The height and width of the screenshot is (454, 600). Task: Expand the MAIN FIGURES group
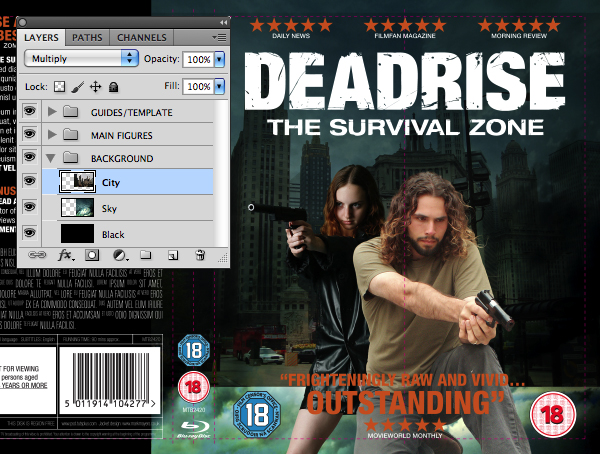[x=52, y=135]
